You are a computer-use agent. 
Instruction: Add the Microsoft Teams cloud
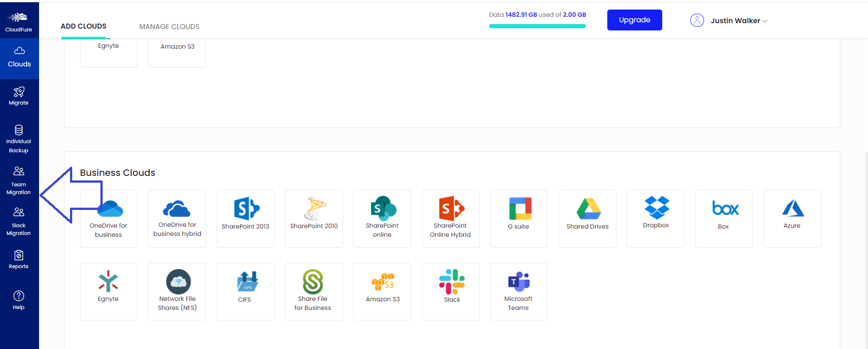click(519, 291)
